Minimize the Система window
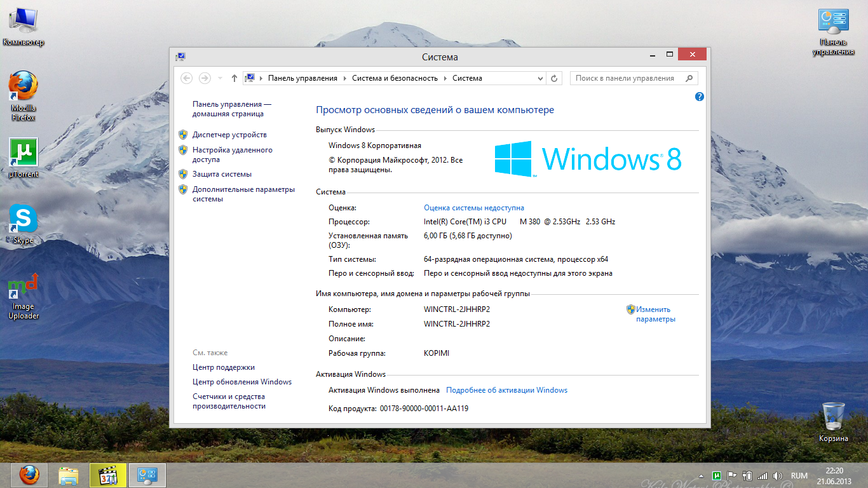The height and width of the screenshot is (488, 868). (x=653, y=55)
